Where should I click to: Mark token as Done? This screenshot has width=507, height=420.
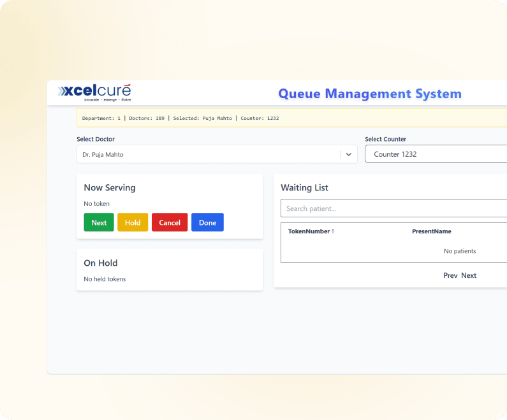(207, 222)
